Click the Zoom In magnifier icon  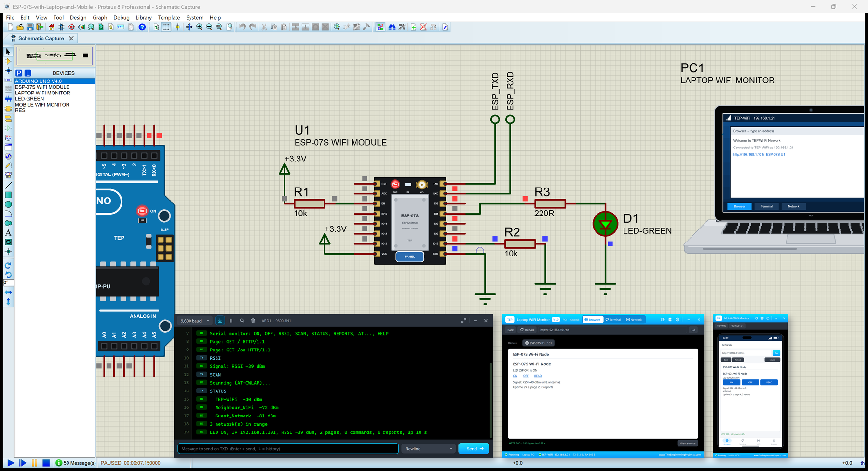click(199, 27)
